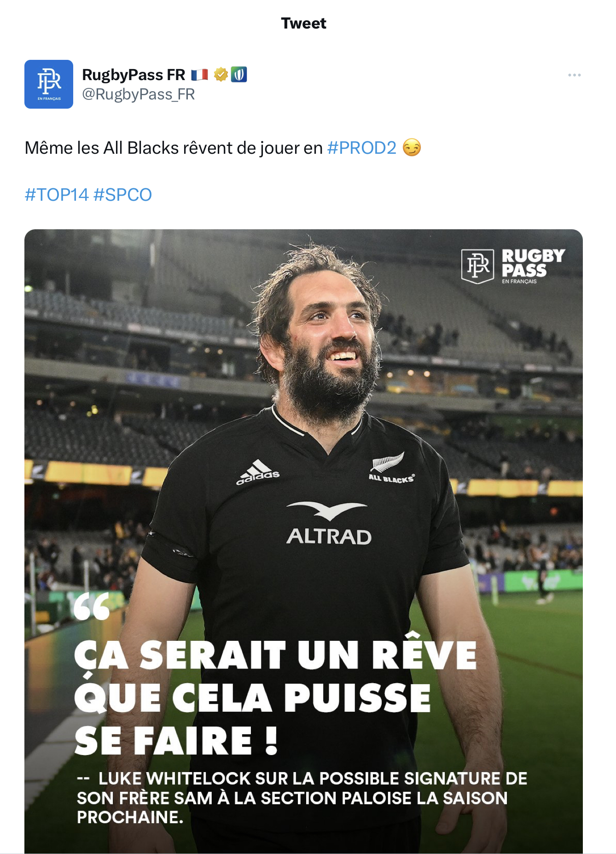Click the Tweet header title
The width and height of the screenshot is (616, 854).
[x=304, y=23]
